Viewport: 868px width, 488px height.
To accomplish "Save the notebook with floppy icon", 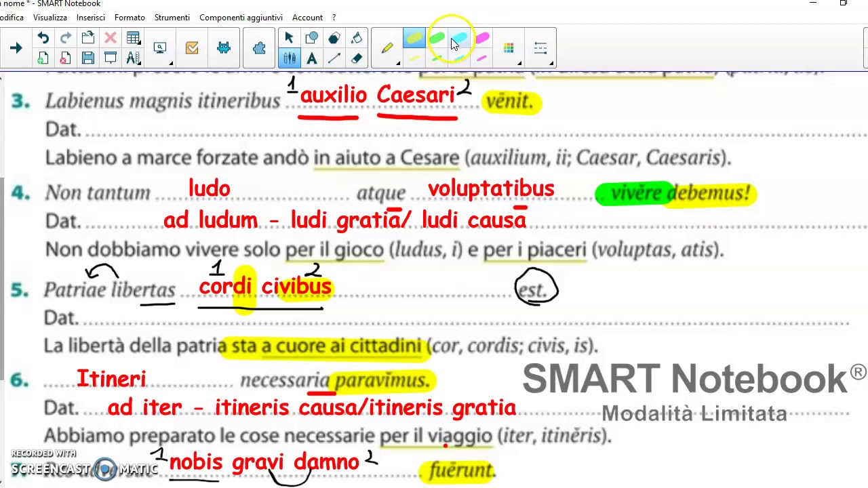I will click(87, 58).
